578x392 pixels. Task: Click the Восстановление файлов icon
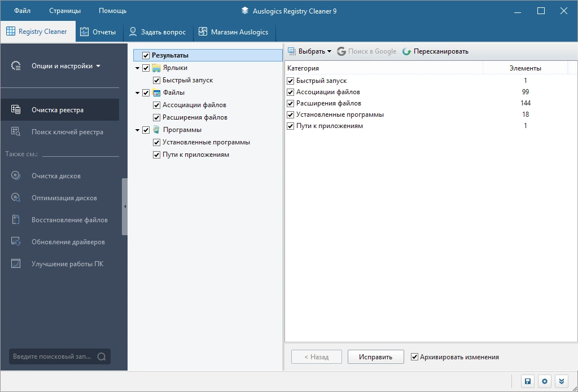(16, 220)
